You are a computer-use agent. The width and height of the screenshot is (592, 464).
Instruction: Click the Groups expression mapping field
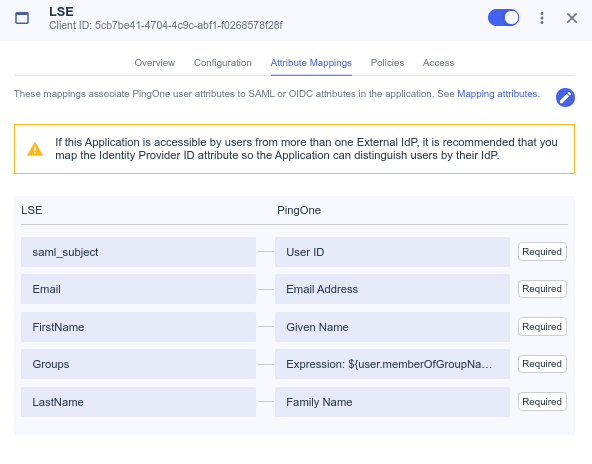click(392, 364)
